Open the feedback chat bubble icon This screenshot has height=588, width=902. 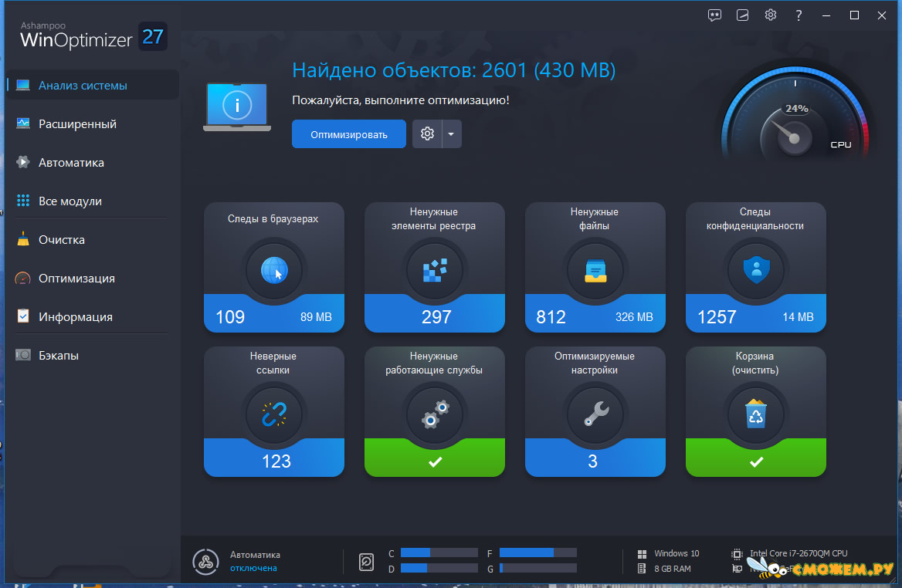coord(714,15)
